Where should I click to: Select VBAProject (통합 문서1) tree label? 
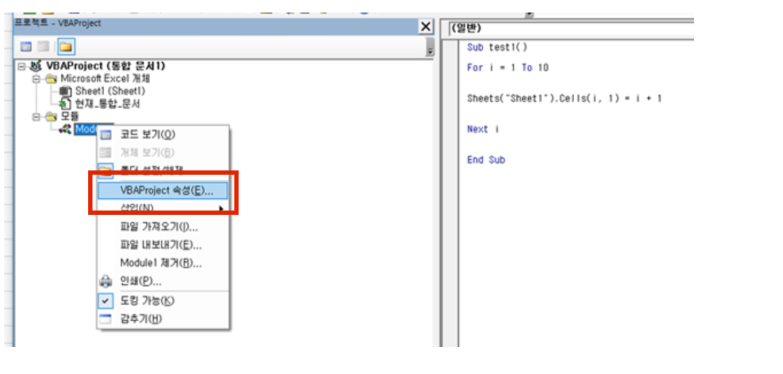click(x=105, y=66)
